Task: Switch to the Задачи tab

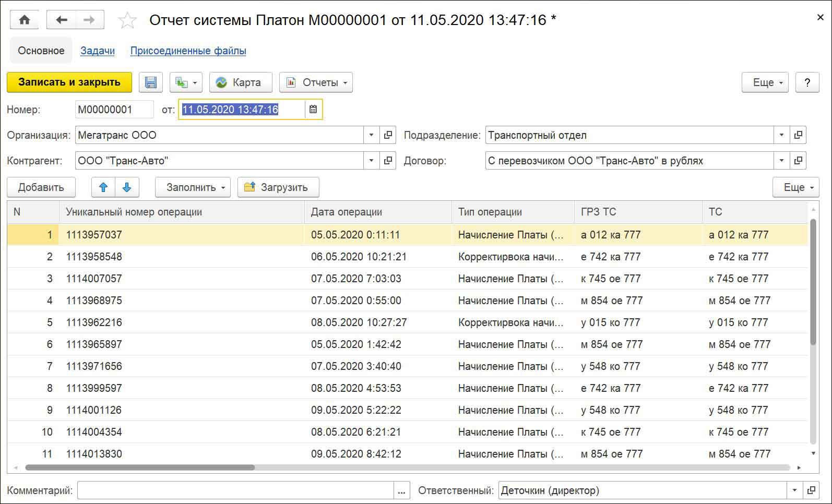Action: click(98, 51)
